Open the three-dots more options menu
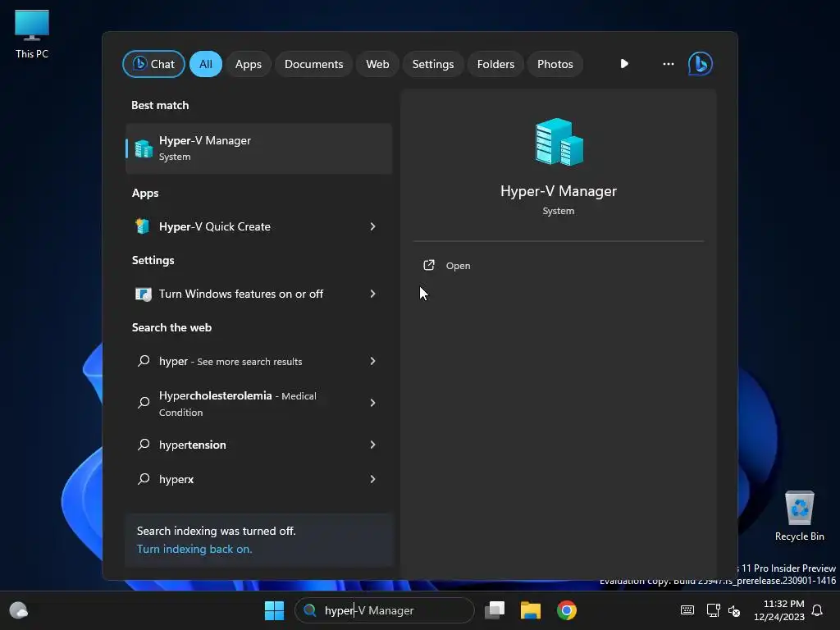Image resolution: width=840 pixels, height=630 pixels. point(668,64)
